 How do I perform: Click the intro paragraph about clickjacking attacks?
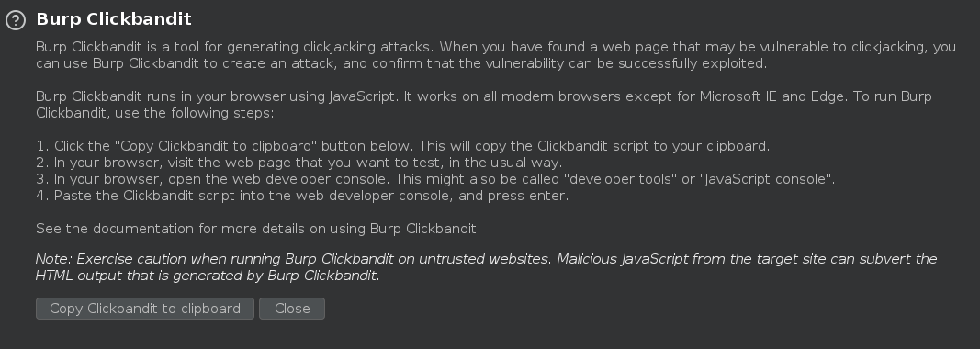point(496,55)
